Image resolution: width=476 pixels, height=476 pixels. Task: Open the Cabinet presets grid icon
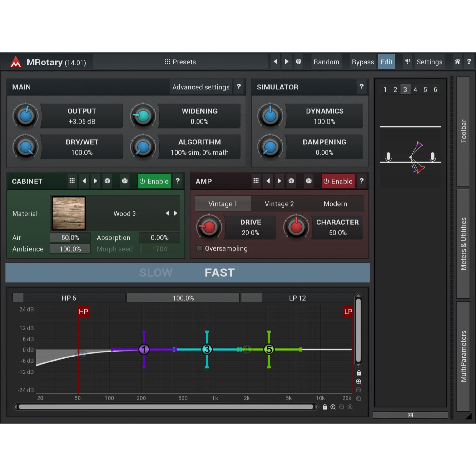point(72,181)
